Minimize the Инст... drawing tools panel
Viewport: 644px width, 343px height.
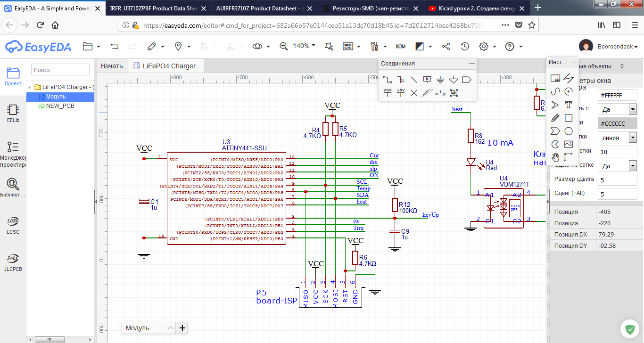click(574, 62)
